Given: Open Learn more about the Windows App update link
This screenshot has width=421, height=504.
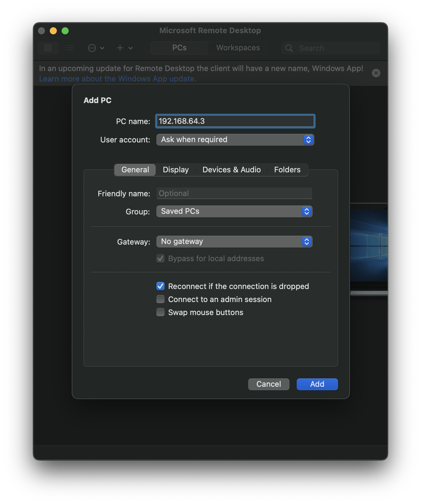Looking at the screenshot, I should point(118,79).
